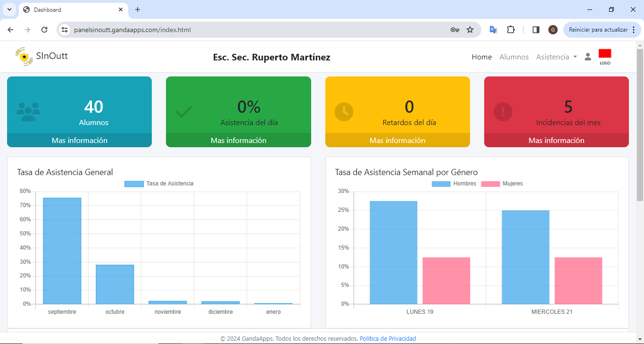Click the saved passwords key icon
Image resolution: width=644 pixels, height=344 pixels.
pyautogui.click(x=454, y=30)
